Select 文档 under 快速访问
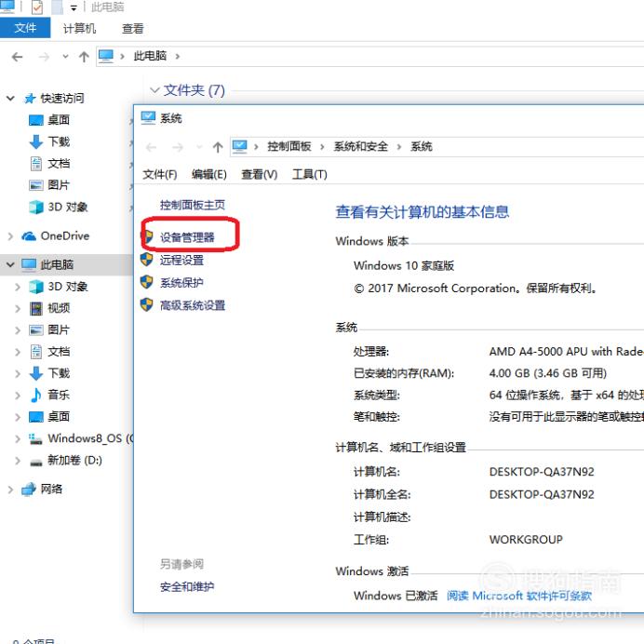Screen dimensions: 644x644 coord(59,164)
